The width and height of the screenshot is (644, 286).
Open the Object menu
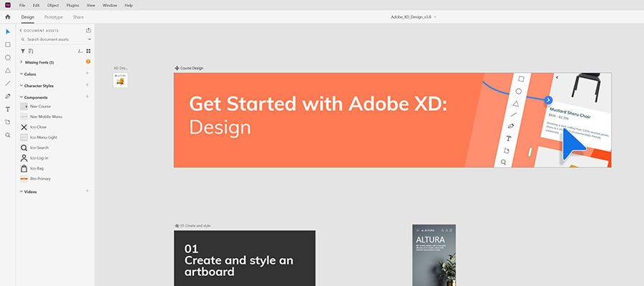[x=53, y=5]
